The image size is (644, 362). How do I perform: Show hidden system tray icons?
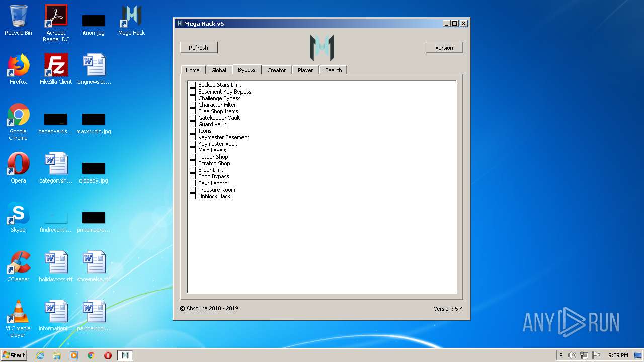561,355
